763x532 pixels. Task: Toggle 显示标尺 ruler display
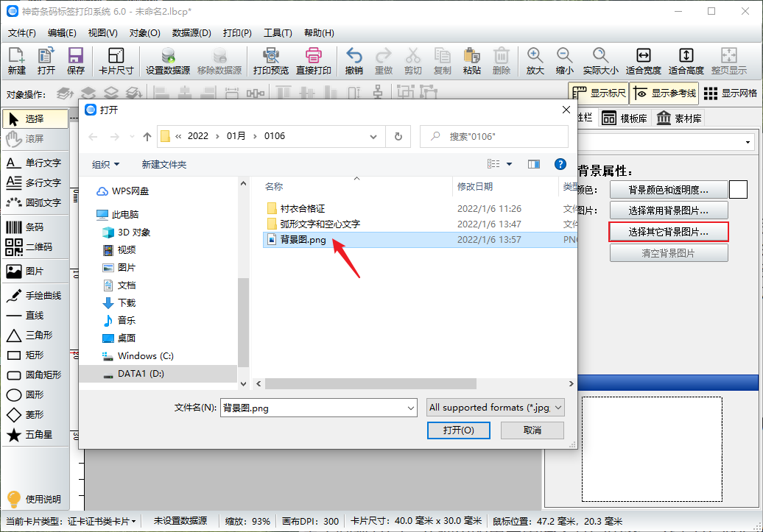click(599, 93)
